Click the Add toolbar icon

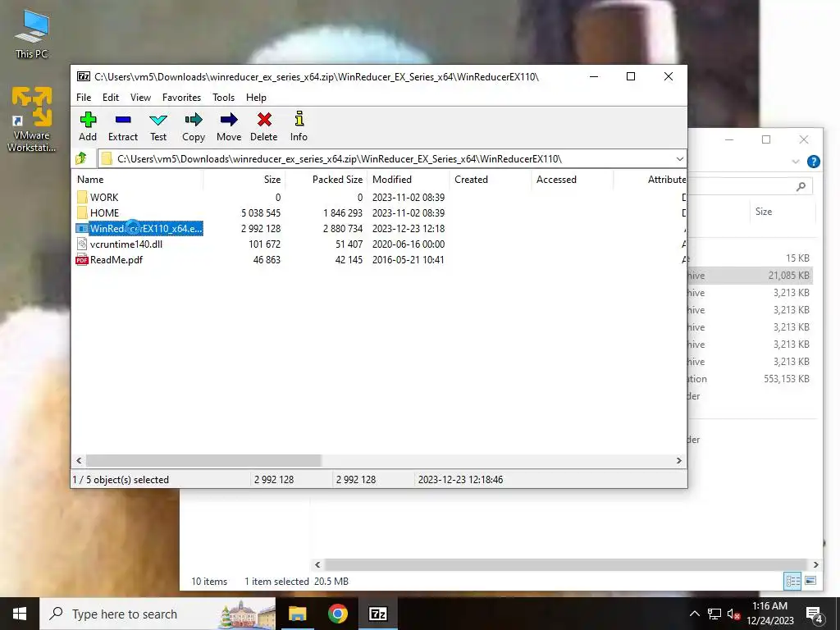point(88,120)
